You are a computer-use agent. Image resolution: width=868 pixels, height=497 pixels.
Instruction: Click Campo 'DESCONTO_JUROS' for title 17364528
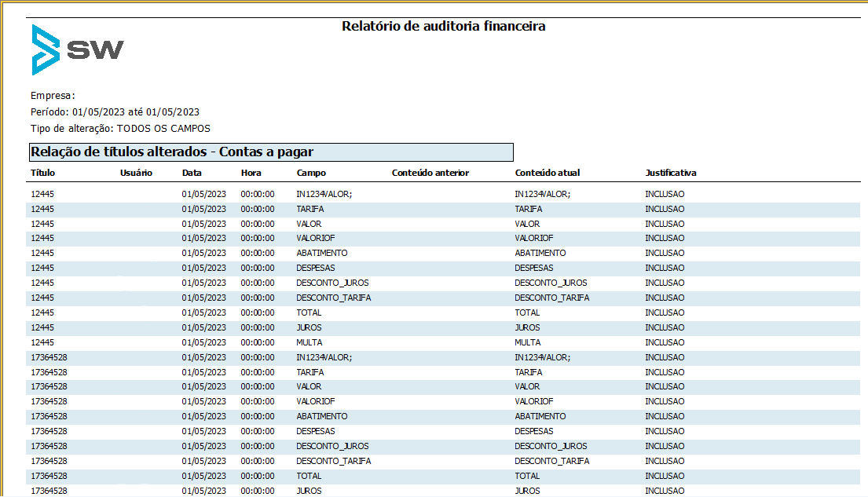point(332,446)
